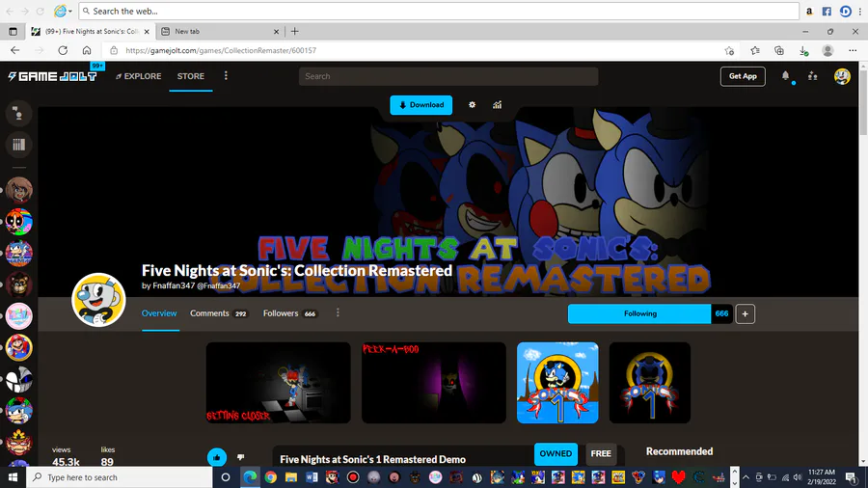Open vertical tabs action menu
Image resolution: width=868 pixels, height=488 pixels.
click(x=13, y=32)
